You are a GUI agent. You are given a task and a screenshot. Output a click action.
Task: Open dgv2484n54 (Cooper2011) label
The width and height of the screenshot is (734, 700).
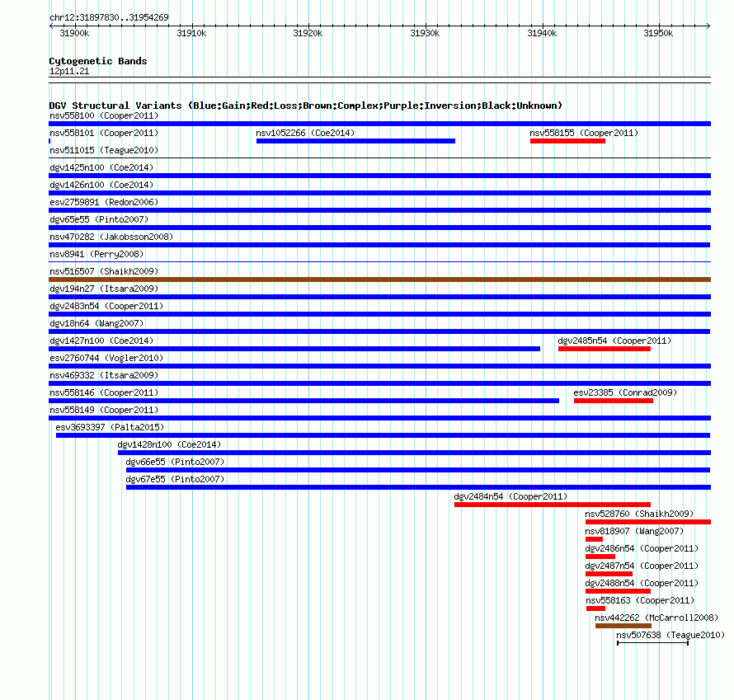click(x=511, y=496)
